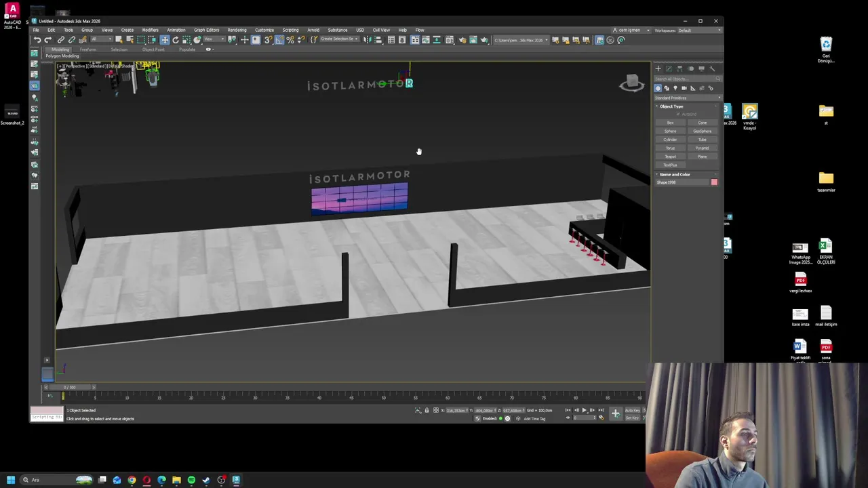The height and width of the screenshot is (488, 868).
Task: Click the Redo arrow icon
Action: pos(47,39)
